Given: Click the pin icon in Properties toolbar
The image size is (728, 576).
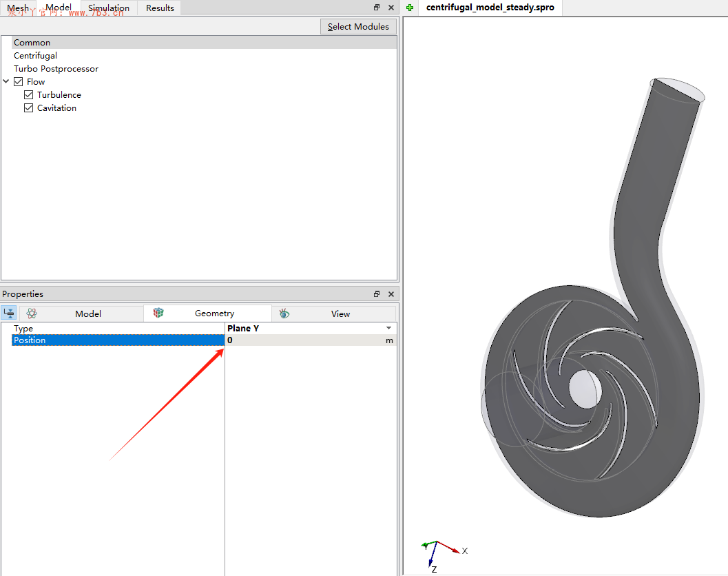Looking at the screenshot, I should pos(9,313).
